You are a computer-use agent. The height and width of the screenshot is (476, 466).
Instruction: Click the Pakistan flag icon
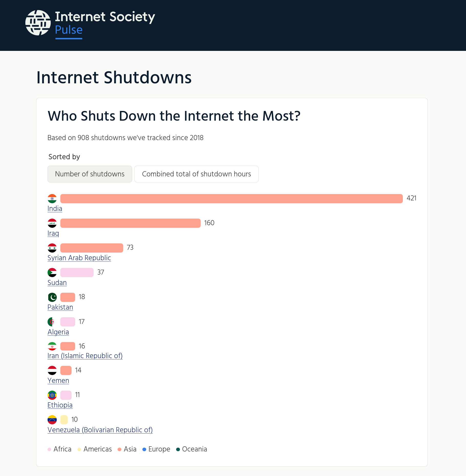52,297
